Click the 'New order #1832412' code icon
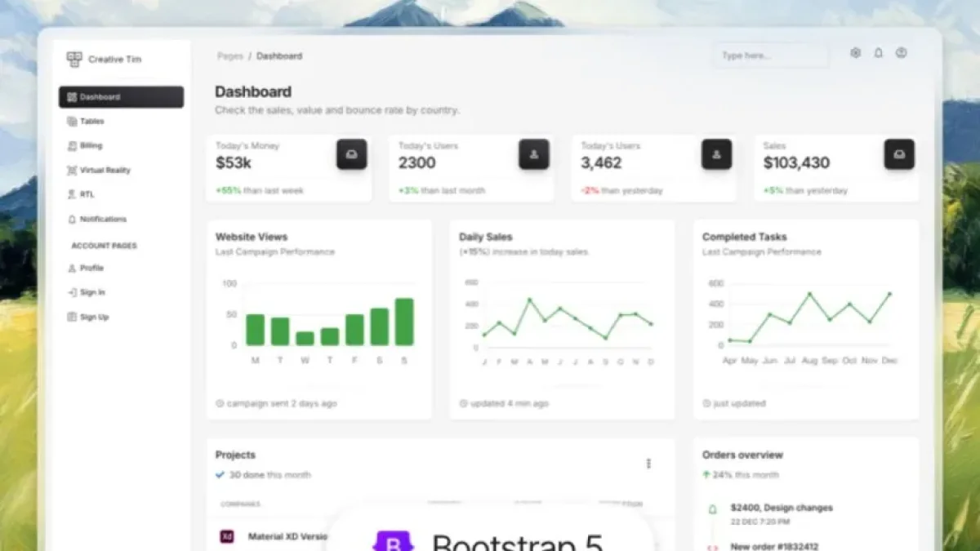Screen dimensions: 980x551 coord(712,547)
